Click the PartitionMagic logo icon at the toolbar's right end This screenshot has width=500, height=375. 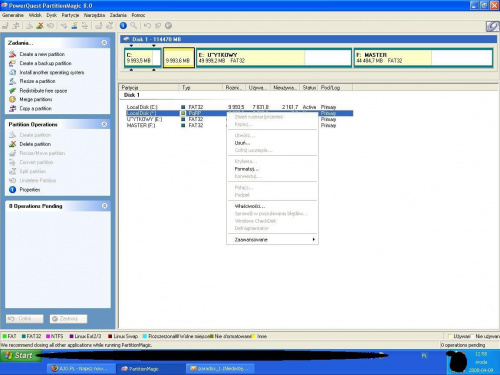pos(492,26)
